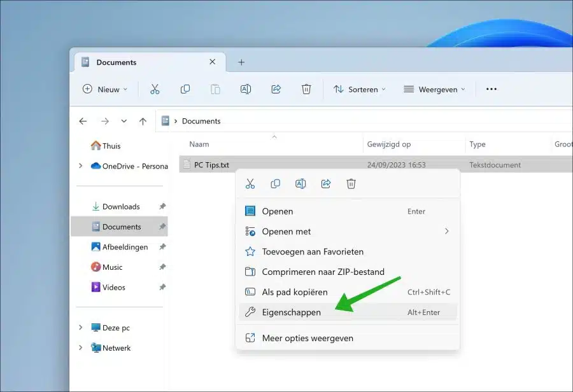Click the Share icon in the context menu
The height and width of the screenshot is (392, 573).
[x=325, y=184]
